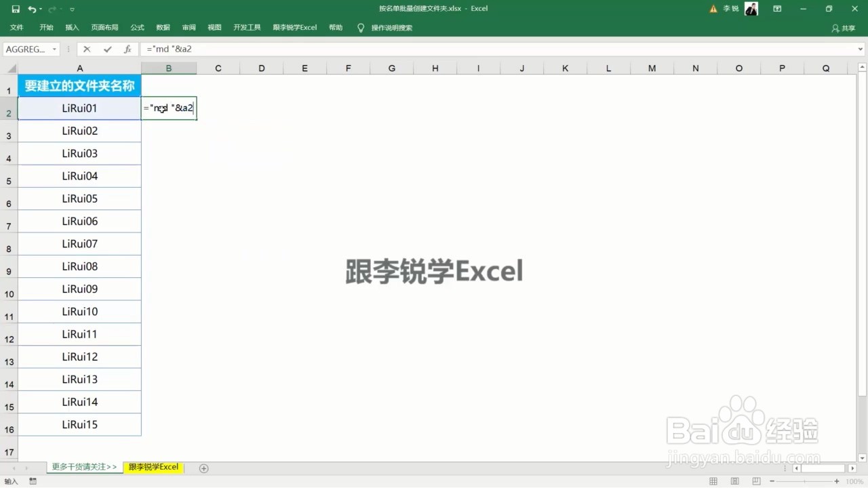Screen dimensions: 868x488
Task: Click header cell 要建立的文件夹名称
Action: point(79,86)
